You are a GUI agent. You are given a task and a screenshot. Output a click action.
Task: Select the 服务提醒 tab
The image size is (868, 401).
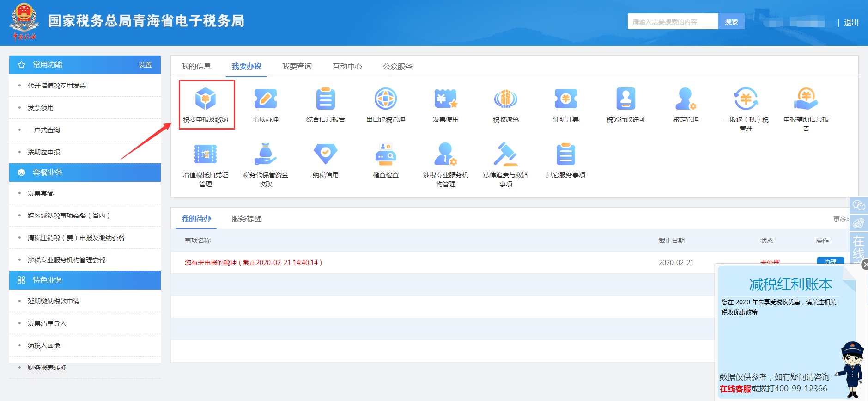247,219
